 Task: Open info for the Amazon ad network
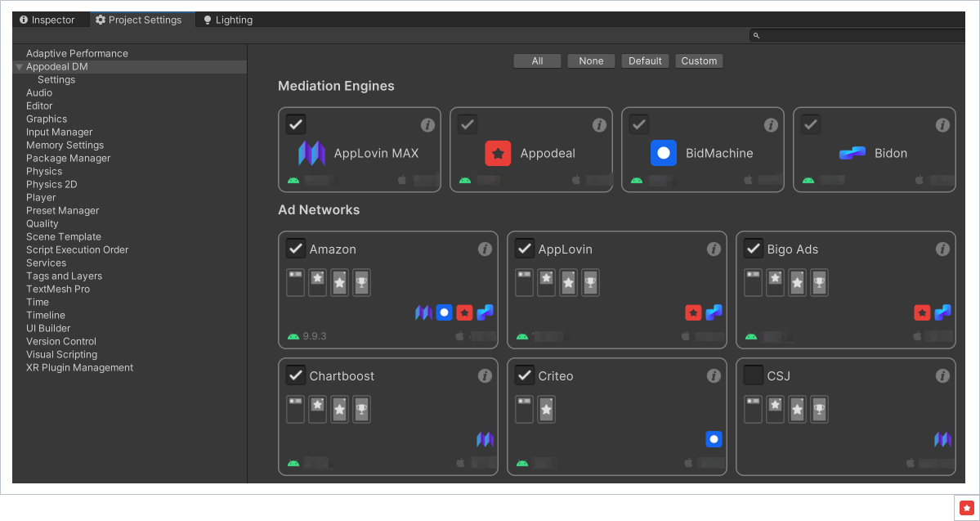tap(485, 249)
